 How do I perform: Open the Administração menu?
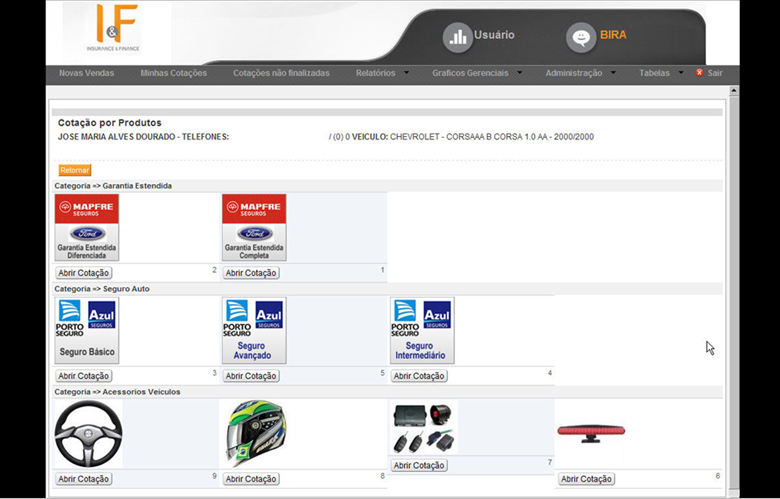pos(574,73)
